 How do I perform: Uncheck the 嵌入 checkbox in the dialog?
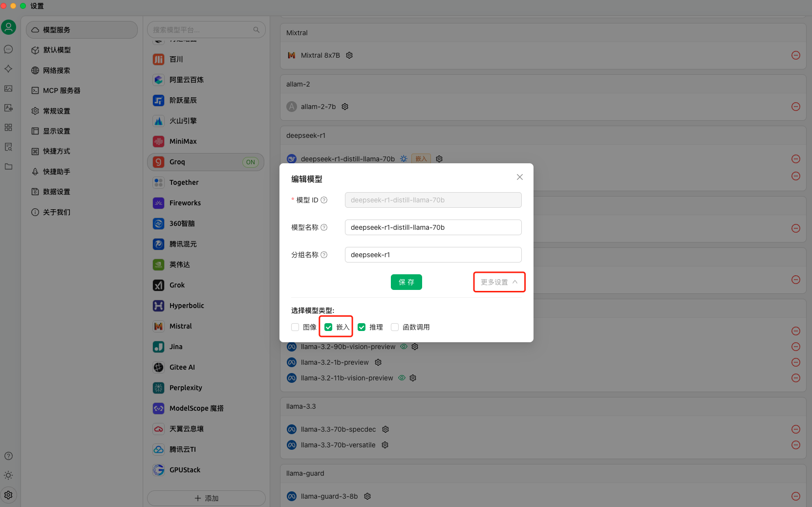tap(328, 327)
